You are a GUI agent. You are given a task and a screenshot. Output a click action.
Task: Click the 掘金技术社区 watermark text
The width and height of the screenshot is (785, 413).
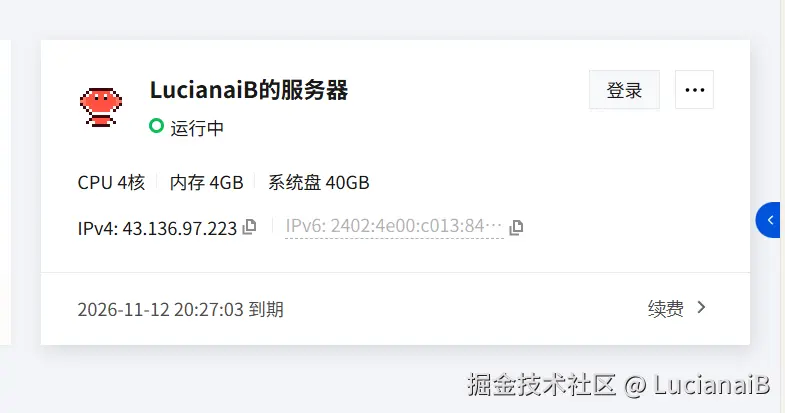coord(541,384)
